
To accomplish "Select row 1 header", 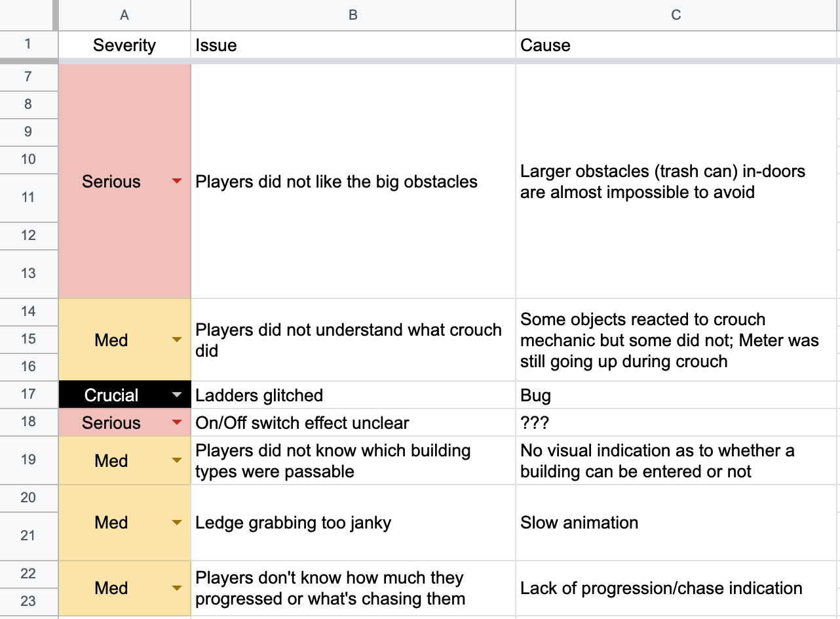I will pyautogui.click(x=28, y=45).
